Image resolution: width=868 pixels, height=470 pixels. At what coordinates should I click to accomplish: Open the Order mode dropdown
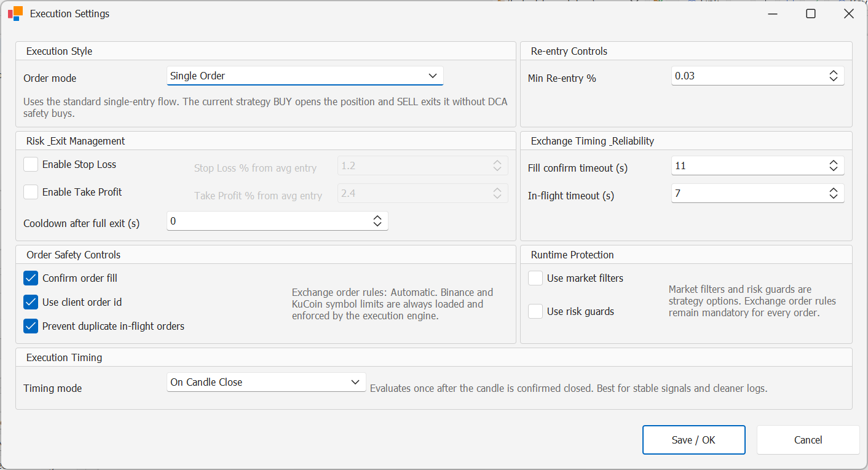tap(305, 76)
